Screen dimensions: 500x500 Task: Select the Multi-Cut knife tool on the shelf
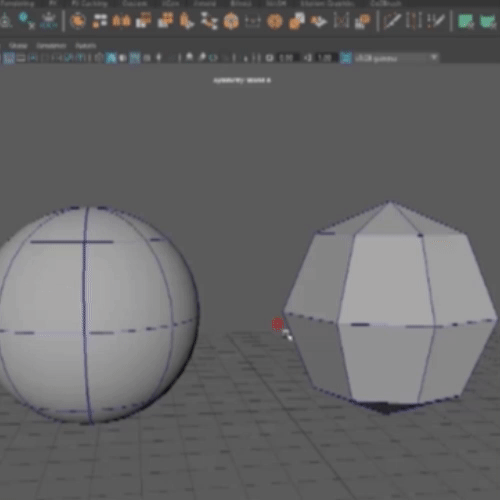[x=392, y=21]
